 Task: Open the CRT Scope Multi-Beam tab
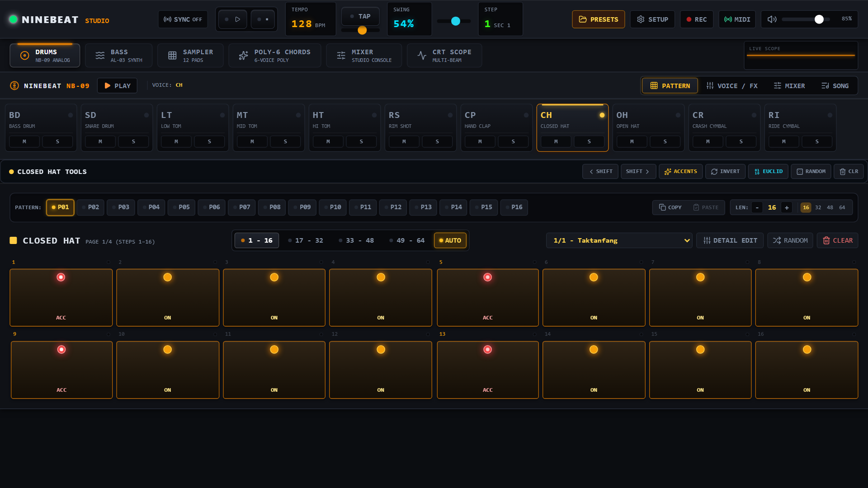tap(444, 56)
